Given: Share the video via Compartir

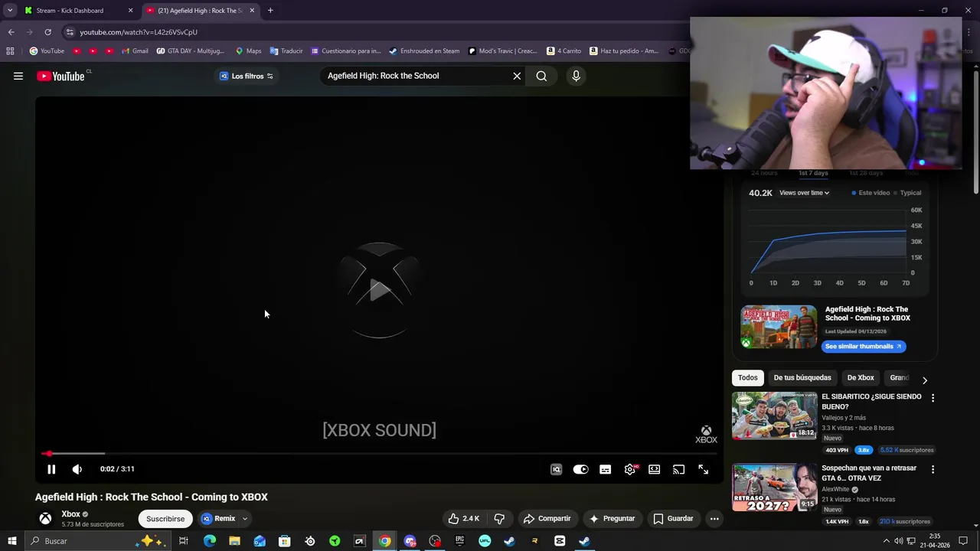Looking at the screenshot, I should click(547, 519).
